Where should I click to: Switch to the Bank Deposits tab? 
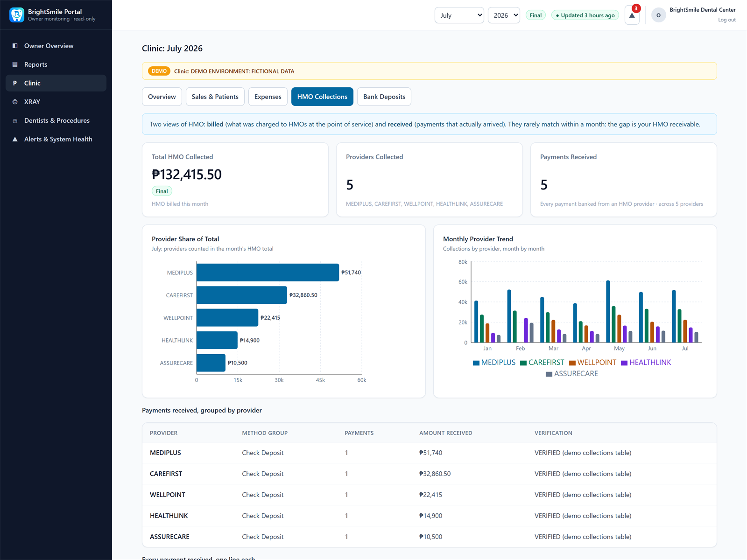[384, 97]
